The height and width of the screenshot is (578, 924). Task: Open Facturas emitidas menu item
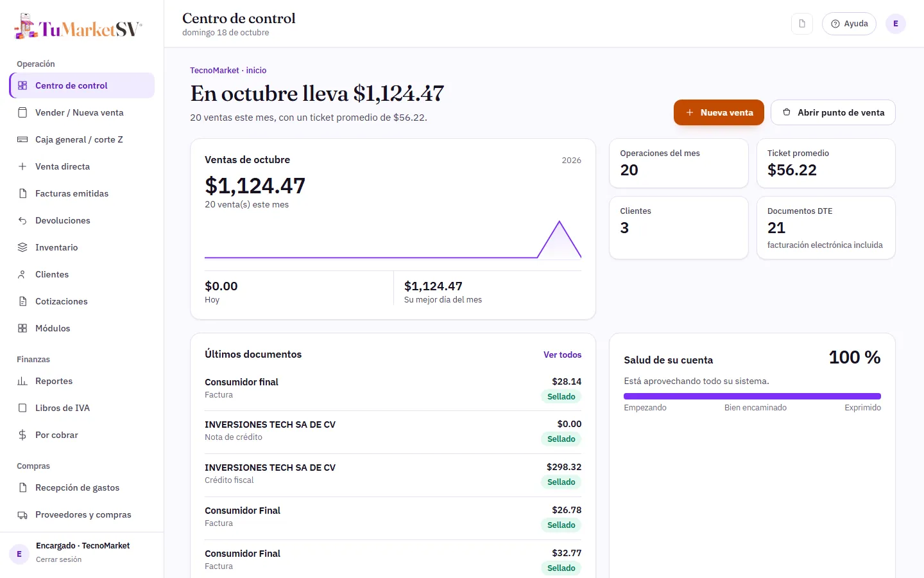click(82, 193)
